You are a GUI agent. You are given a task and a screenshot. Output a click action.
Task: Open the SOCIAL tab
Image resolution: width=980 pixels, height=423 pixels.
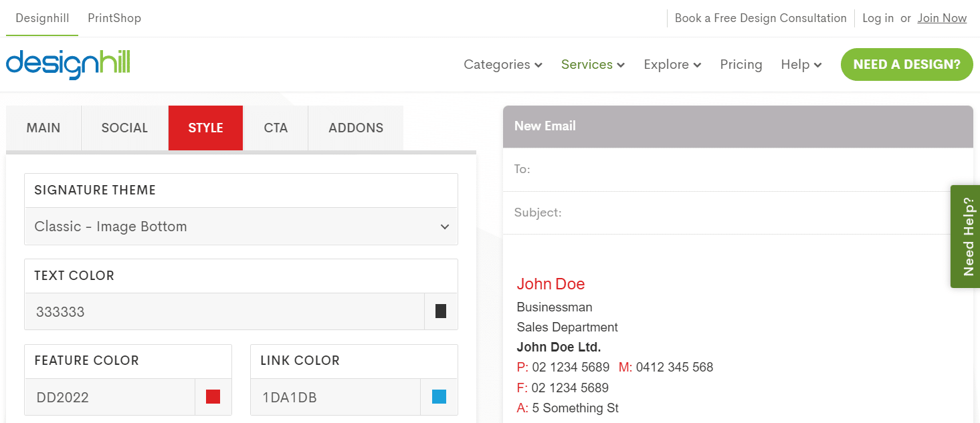(124, 128)
